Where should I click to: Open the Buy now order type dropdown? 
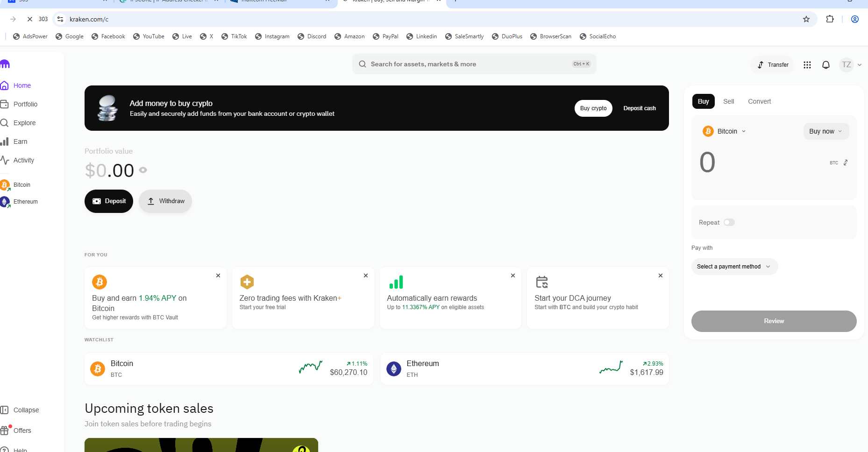[825, 131]
